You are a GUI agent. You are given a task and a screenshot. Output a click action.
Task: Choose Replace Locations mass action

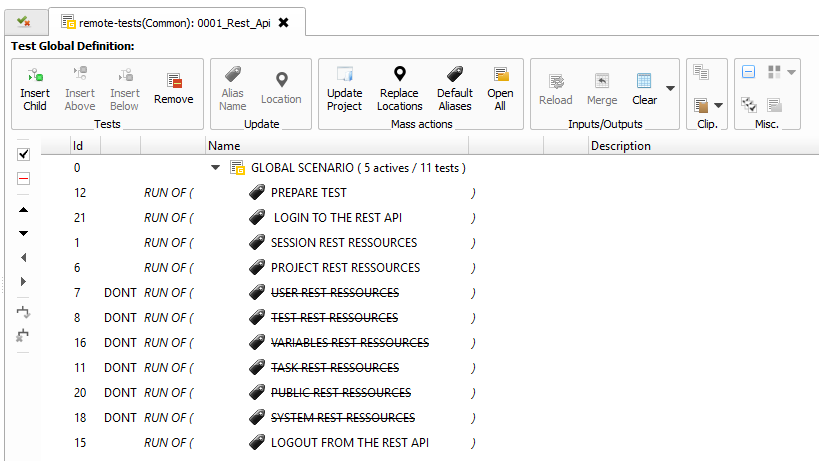(400, 90)
